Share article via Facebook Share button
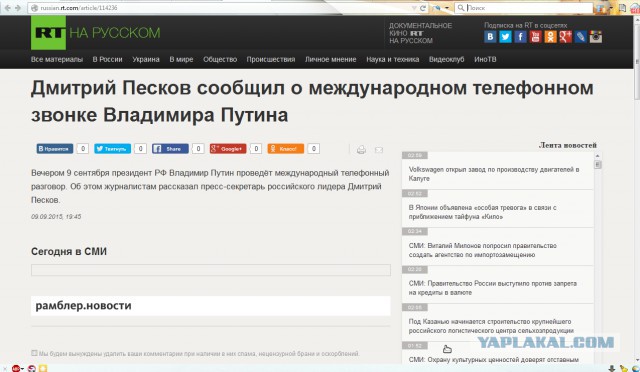The height and width of the screenshot is (372, 640). pos(170,149)
